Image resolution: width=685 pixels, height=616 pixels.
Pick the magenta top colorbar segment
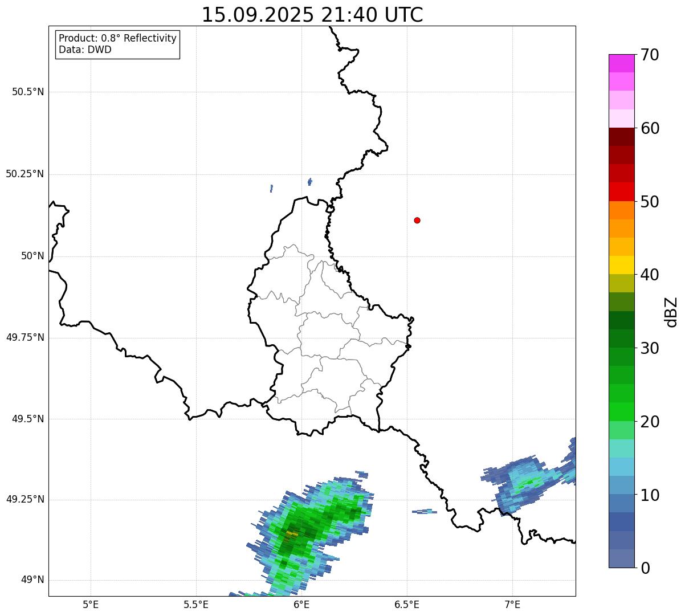coord(621,63)
